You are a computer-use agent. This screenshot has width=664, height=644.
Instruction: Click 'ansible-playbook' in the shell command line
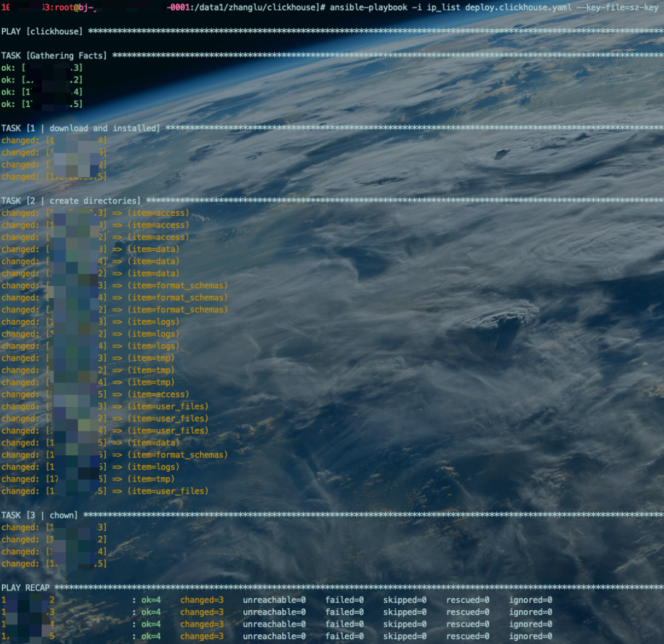(368, 7)
